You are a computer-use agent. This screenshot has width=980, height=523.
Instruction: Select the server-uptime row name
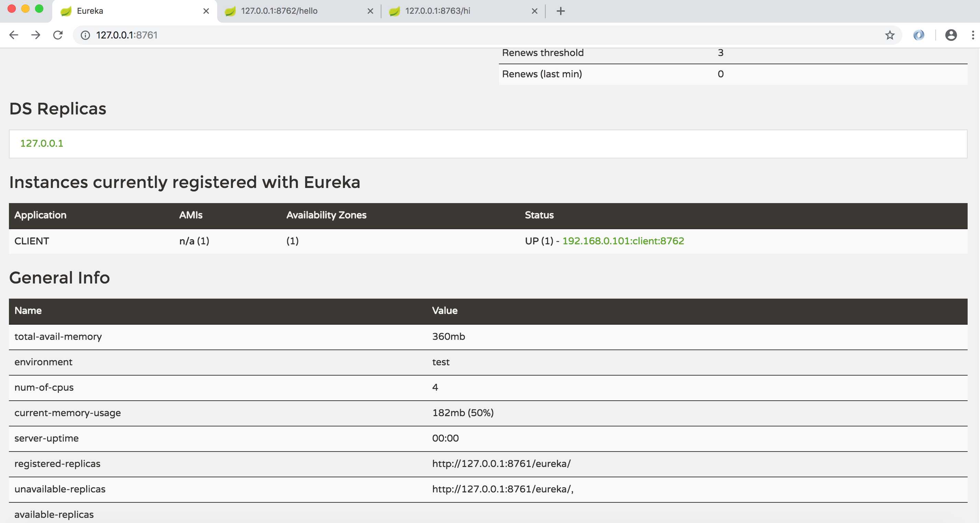[46, 438]
